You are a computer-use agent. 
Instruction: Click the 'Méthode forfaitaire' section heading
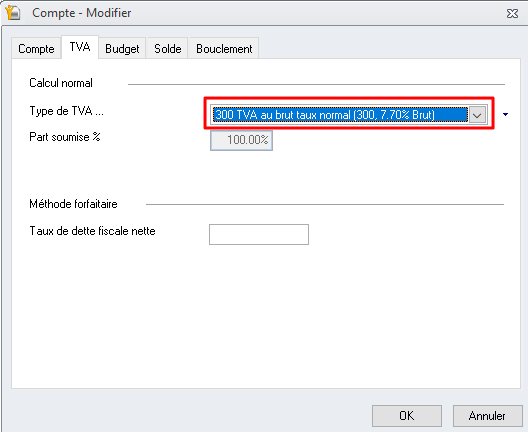pos(73,204)
